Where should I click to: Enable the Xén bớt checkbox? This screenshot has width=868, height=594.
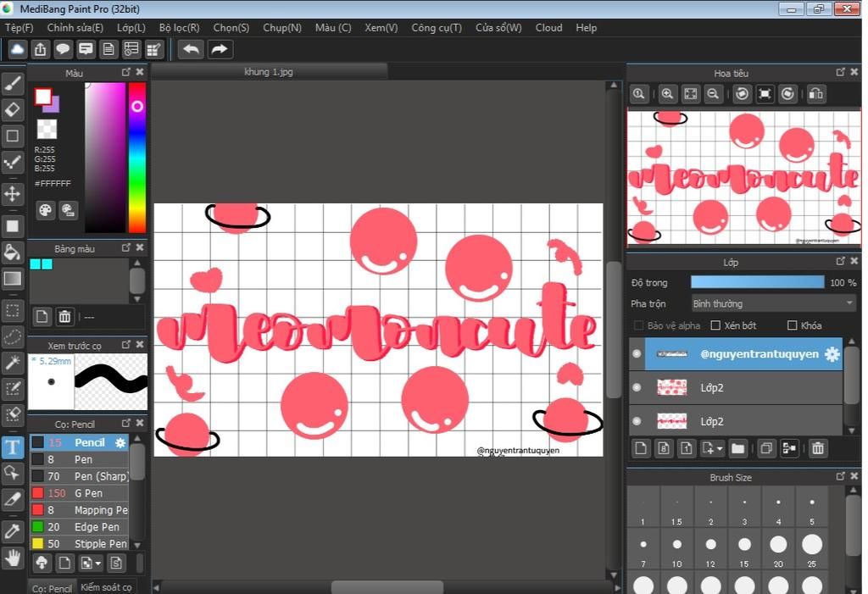point(715,325)
